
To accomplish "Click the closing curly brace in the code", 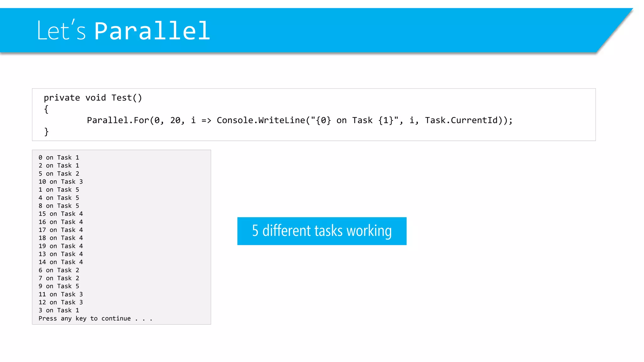I will click(46, 132).
